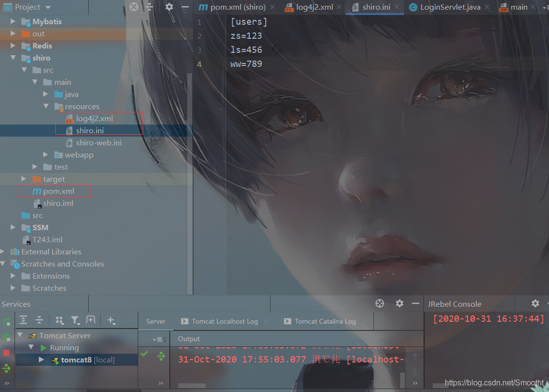Select pom.xml in the shiro module
549x392 pixels.
point(53,191)
